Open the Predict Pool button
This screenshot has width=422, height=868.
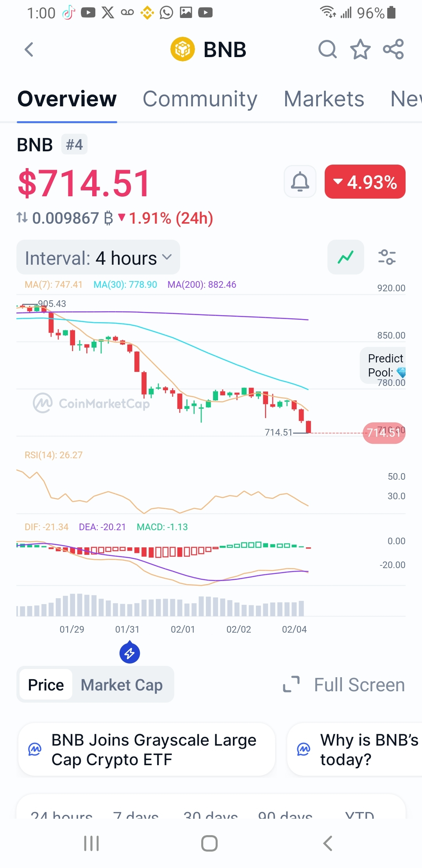click(x=383, y=365)
